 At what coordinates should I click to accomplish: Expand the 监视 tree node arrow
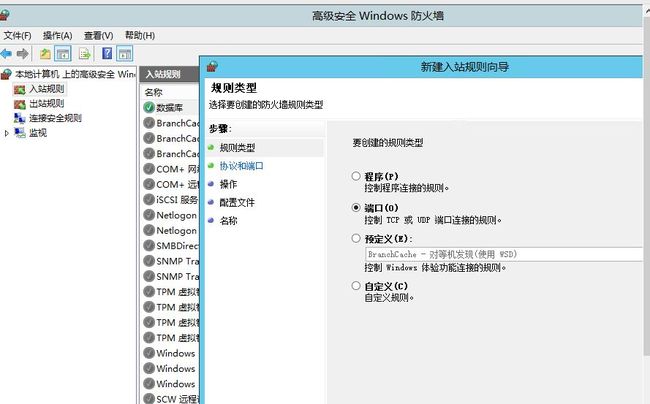[6, 133]
